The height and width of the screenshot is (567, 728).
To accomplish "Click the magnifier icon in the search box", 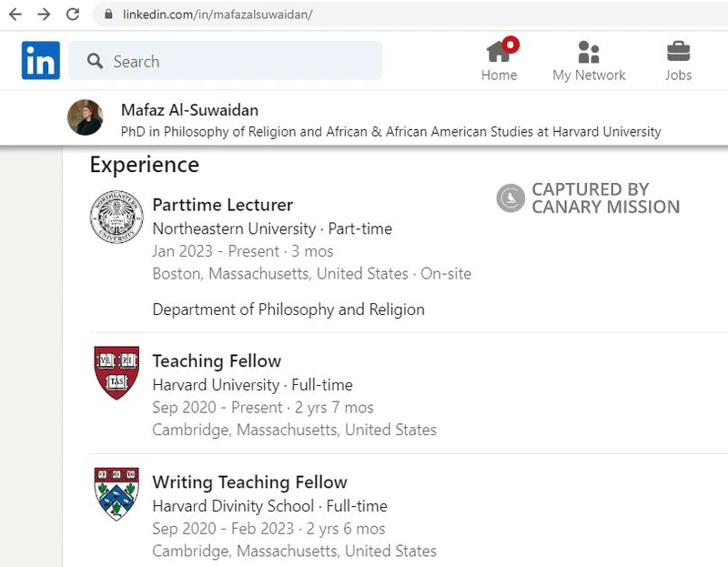I will coord(96,61).
